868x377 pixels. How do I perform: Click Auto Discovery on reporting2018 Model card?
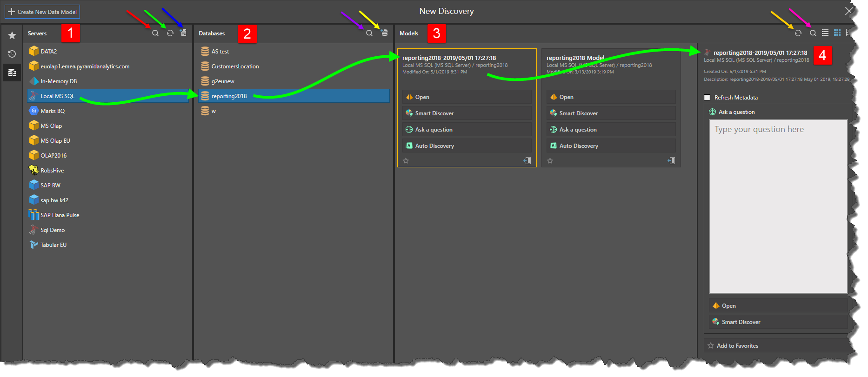579,146
